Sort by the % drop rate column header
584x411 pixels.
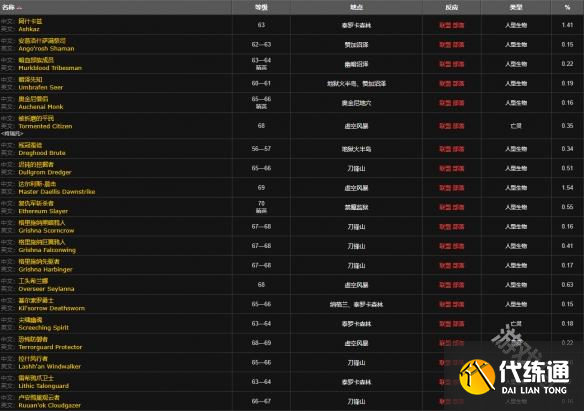(567, 7)
